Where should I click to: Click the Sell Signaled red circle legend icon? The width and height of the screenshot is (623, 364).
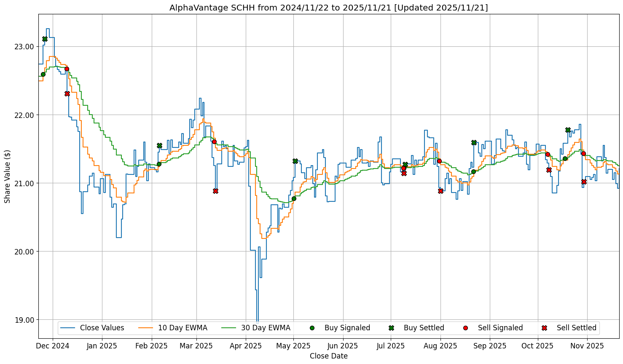click(465, 328)
